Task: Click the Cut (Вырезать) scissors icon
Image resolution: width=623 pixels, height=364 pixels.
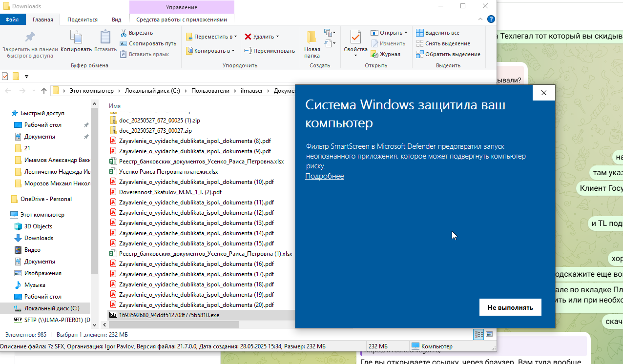Action: (124, 33)
